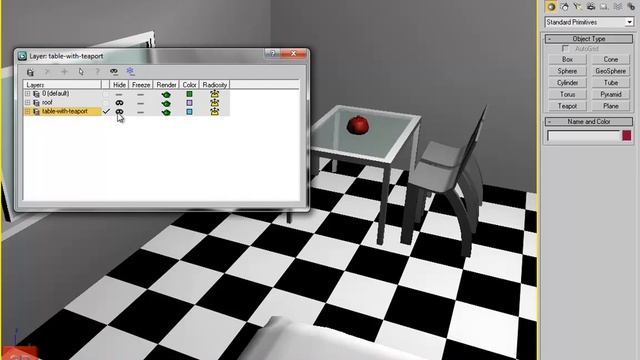The height and width of the screenshot is (360, 640).
Task: Select the 0 (default) layer name
Action: click(56, 94)
